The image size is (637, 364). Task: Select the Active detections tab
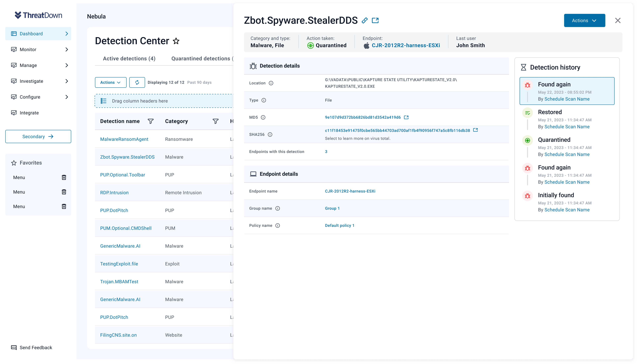click(129, 59)
